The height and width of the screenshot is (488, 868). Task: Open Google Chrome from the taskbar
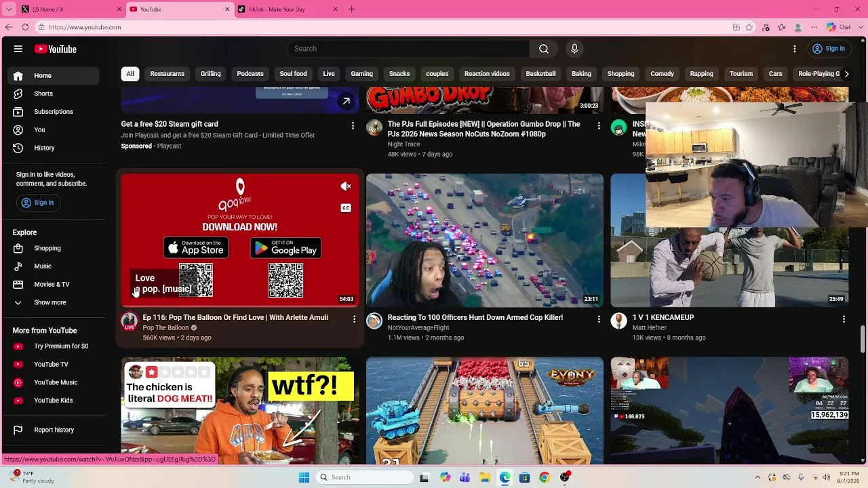click(544, 477)
